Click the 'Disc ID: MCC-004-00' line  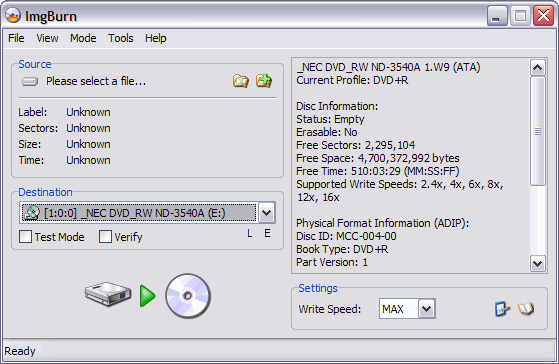[x=346, y=236]
